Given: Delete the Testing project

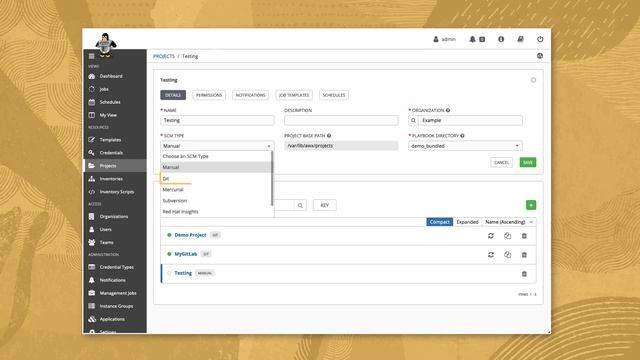Looking at the screenshot, I should point(524,274).
